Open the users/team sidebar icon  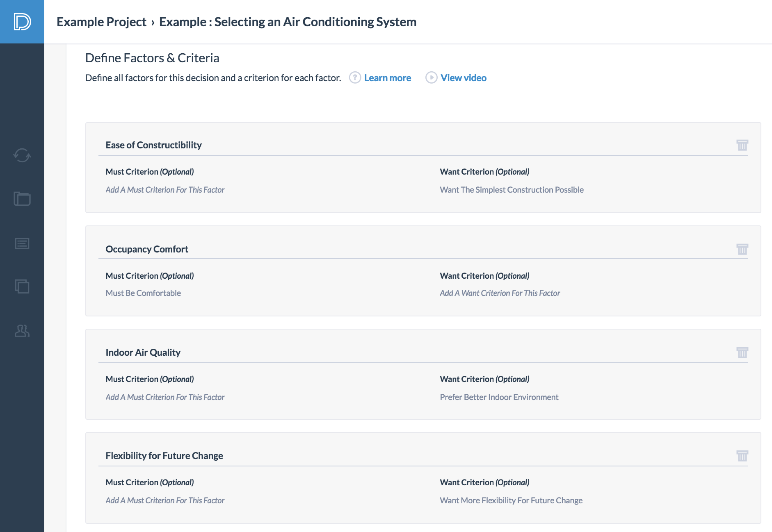[22, 331]
